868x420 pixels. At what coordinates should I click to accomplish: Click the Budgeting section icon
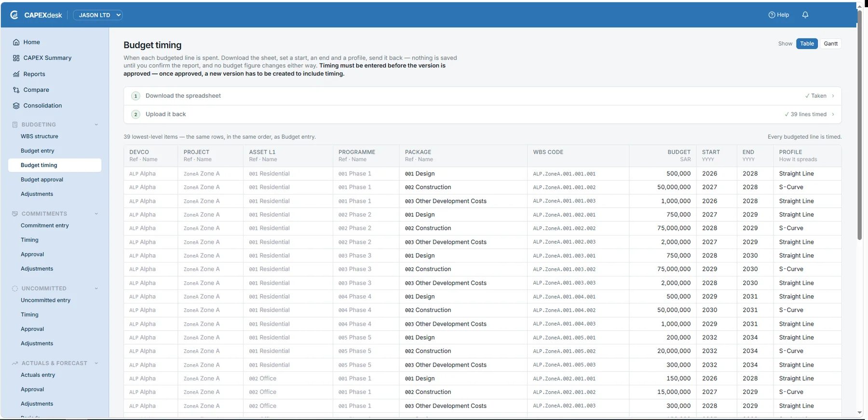(15, 125)
